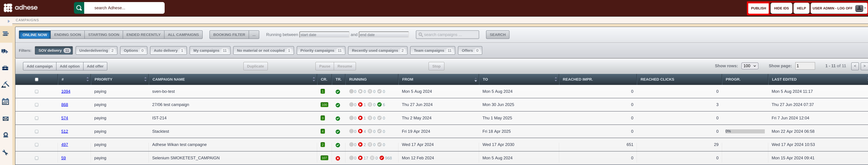This screenshot has height=165, width=868.
Task: Select checkbox for sven-bo-test campaign
Action: (x=37, y=91)
